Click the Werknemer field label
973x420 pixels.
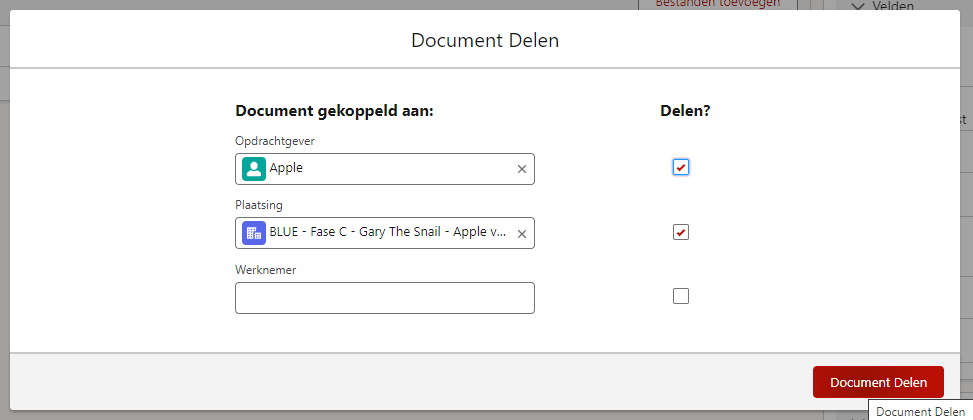point(264,270)
